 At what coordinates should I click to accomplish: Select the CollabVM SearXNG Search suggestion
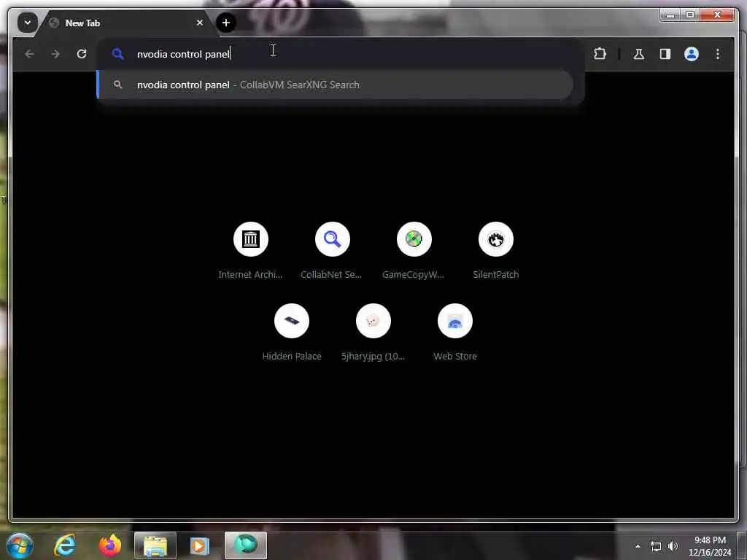[336, 85]
